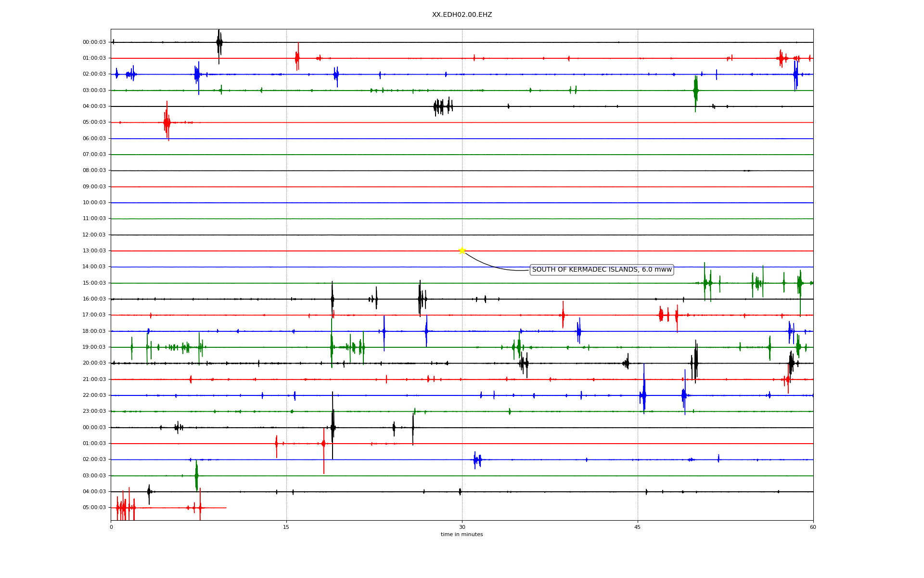Click the 60 minute x-axis tick label

[813, 527]
